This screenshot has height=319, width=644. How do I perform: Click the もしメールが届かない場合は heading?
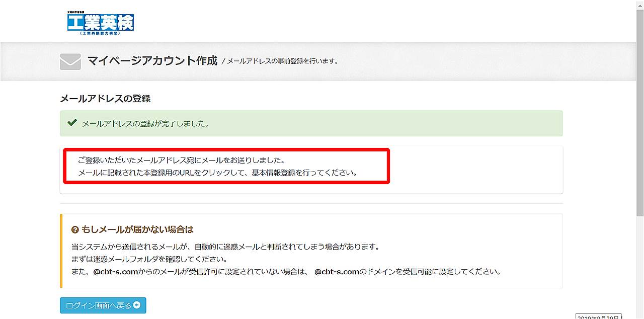[x=137, y=230]
